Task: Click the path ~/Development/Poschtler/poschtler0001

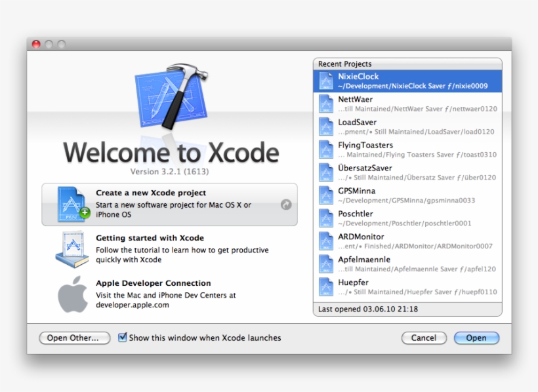Action: [x=405, y=224]
